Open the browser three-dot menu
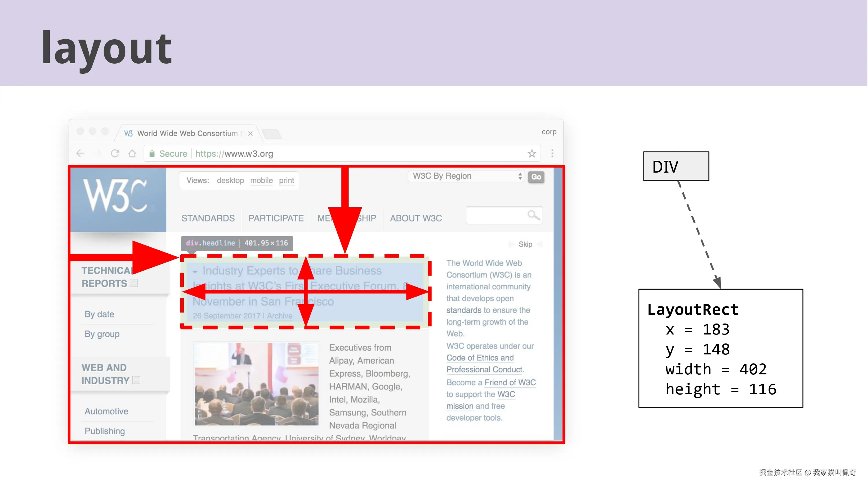The height and width of the screenshot is (488, 868). pyautogui.click(x=552, y=154)
